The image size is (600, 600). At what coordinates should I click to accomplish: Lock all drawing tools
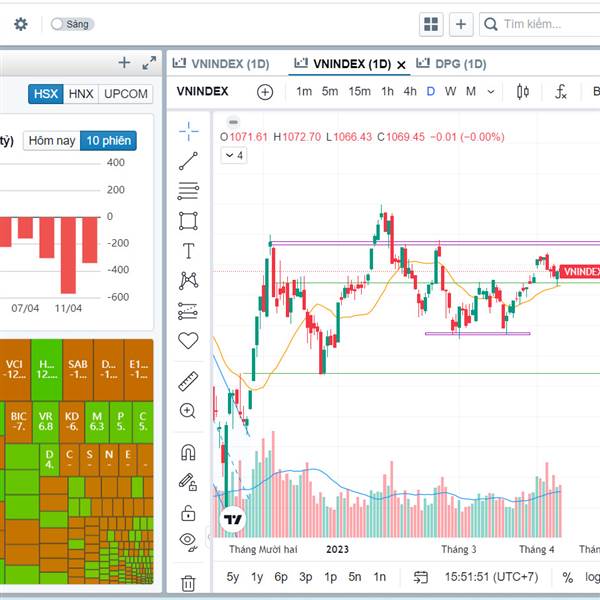[188, 513]
